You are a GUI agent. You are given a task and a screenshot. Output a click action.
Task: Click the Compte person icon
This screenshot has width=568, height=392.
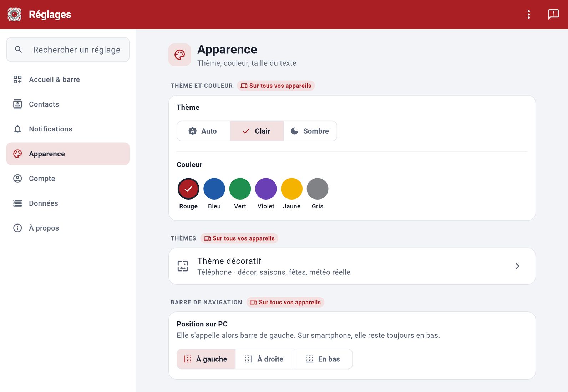[17, 179]
